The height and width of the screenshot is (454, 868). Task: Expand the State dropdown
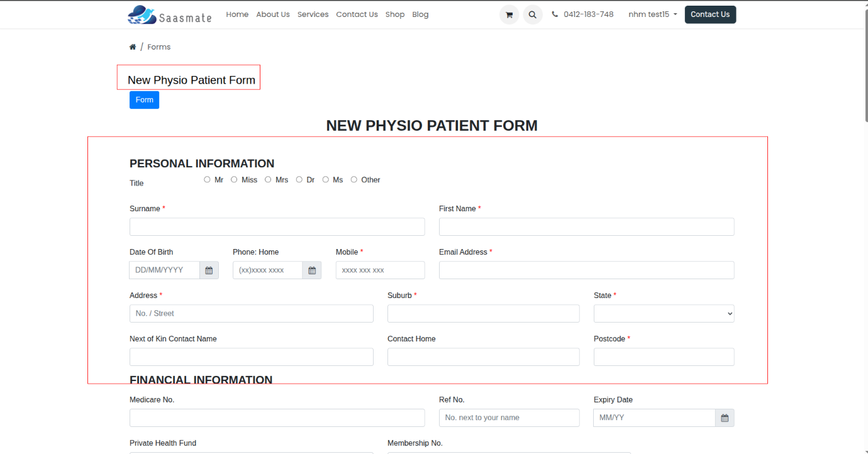pos(664,314)
